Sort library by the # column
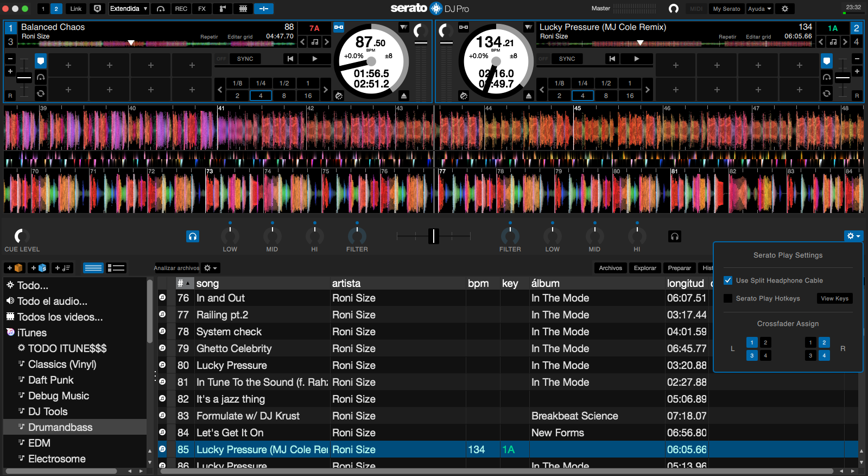Image resolution: width=868 pixels, height=476 pixels. point(184,283)
